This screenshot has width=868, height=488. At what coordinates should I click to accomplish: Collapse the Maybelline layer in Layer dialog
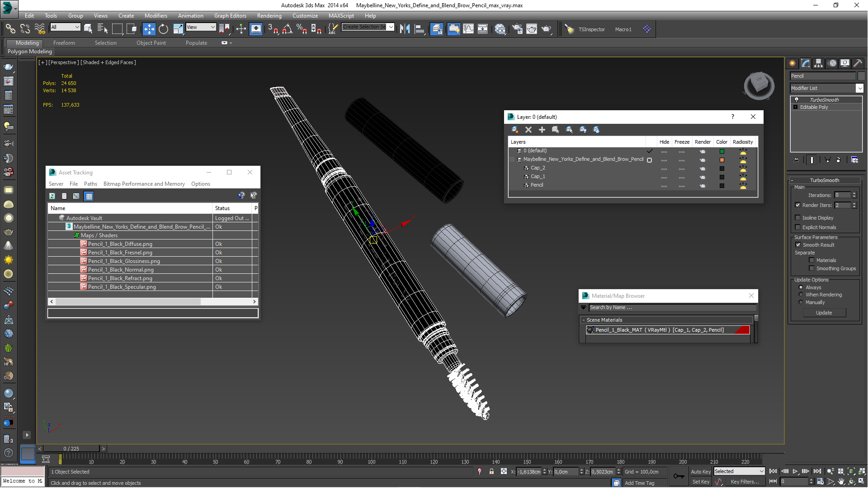512,159
